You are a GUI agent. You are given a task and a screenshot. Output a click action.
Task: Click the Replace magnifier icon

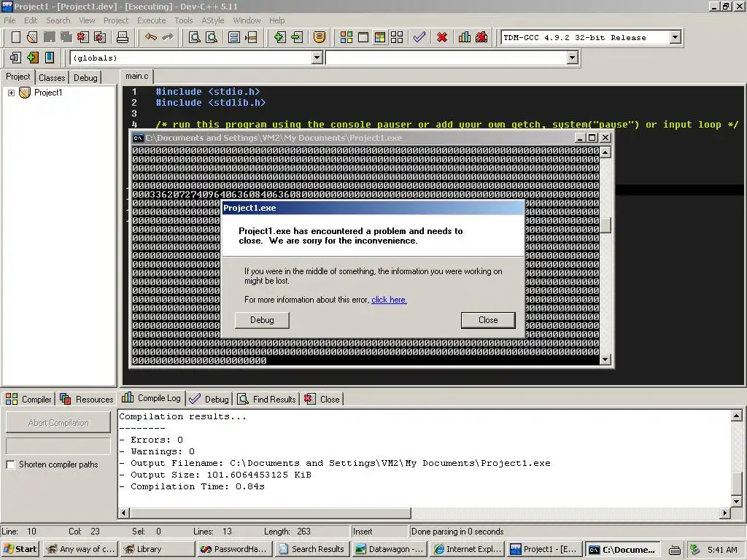pyautogui.click(x=212, y=37)
